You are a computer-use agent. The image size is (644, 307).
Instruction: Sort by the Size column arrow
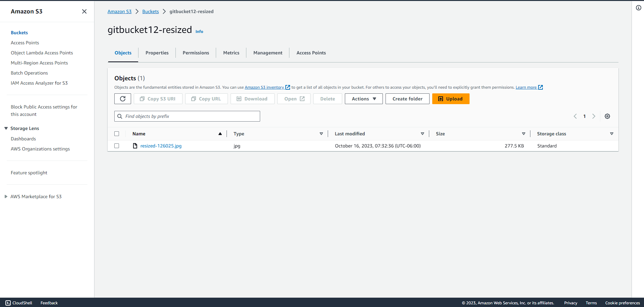[x=524, y=134]
